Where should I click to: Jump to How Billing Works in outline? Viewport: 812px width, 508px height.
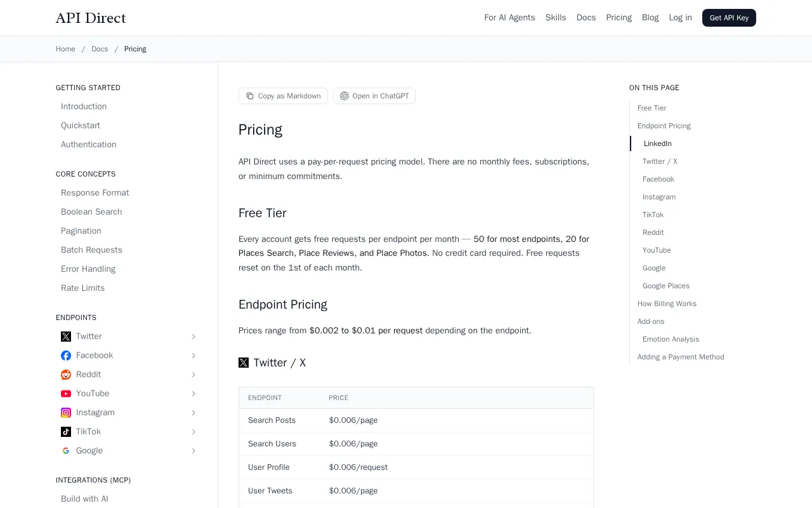click(x=667, y=304)
